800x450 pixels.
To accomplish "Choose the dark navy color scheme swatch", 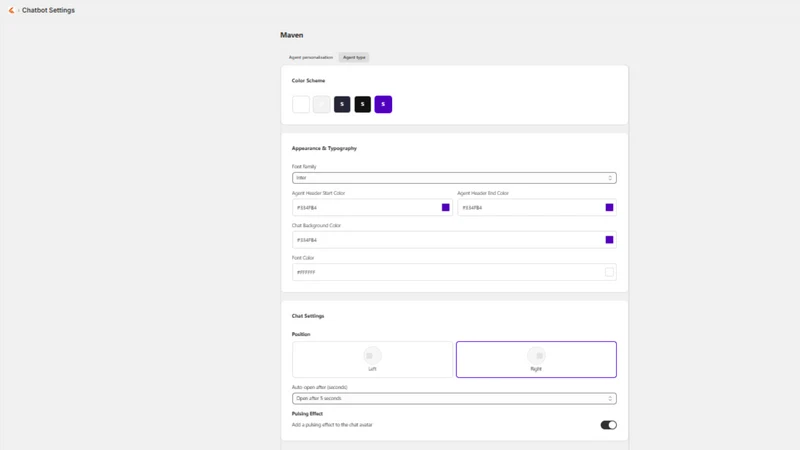I will tap(342, 104).
